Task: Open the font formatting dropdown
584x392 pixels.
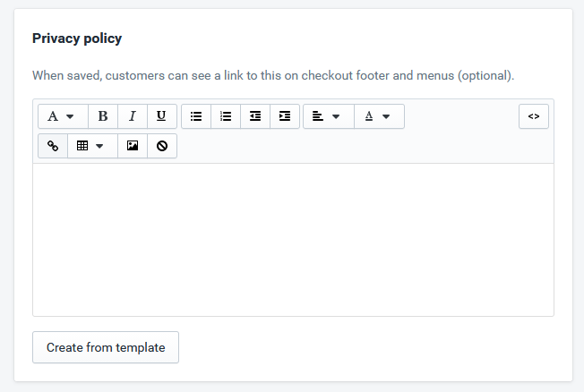Action: click(x=63, y=116)
